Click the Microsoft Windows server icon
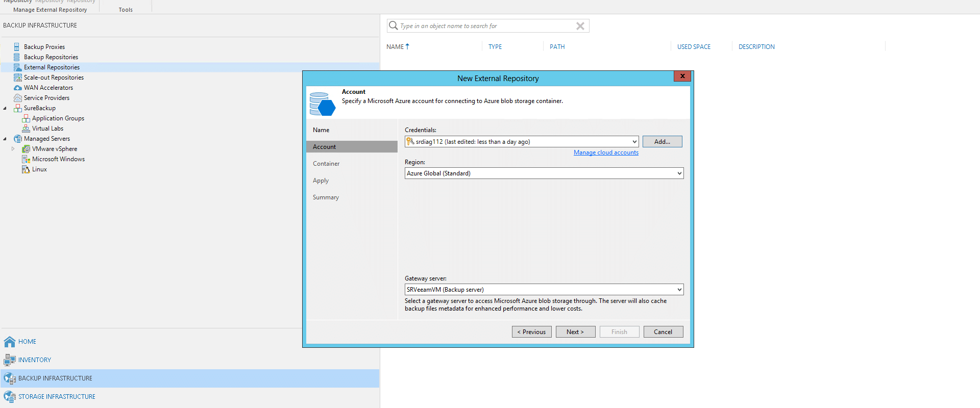This screenshot has height=408, width=980. [26, 159]
